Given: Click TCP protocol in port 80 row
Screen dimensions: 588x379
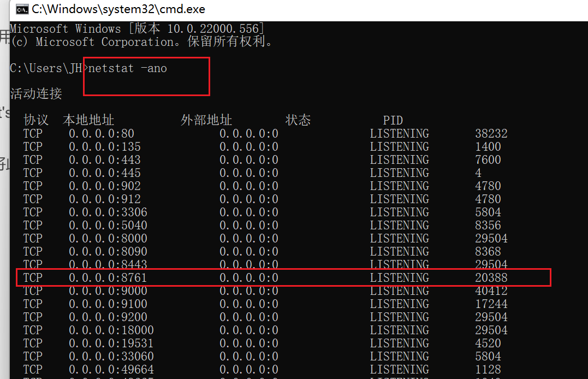Looking at the screenshot, I should (33, 134).
